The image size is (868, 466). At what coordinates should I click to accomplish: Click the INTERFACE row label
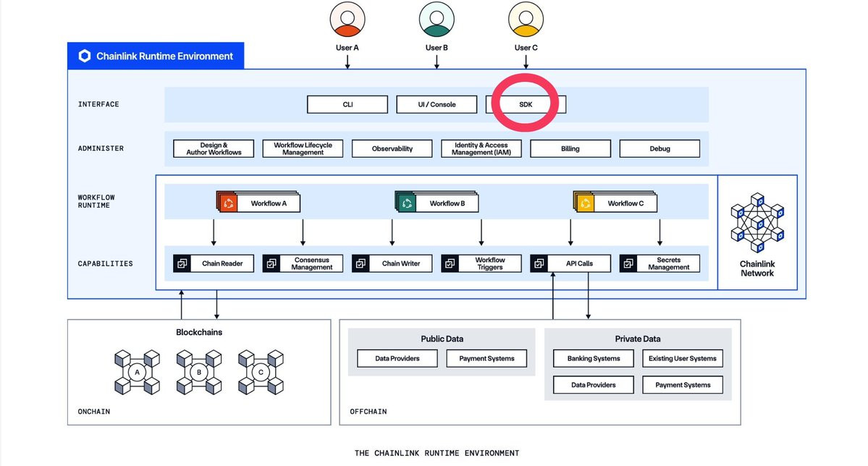(98, 104)
